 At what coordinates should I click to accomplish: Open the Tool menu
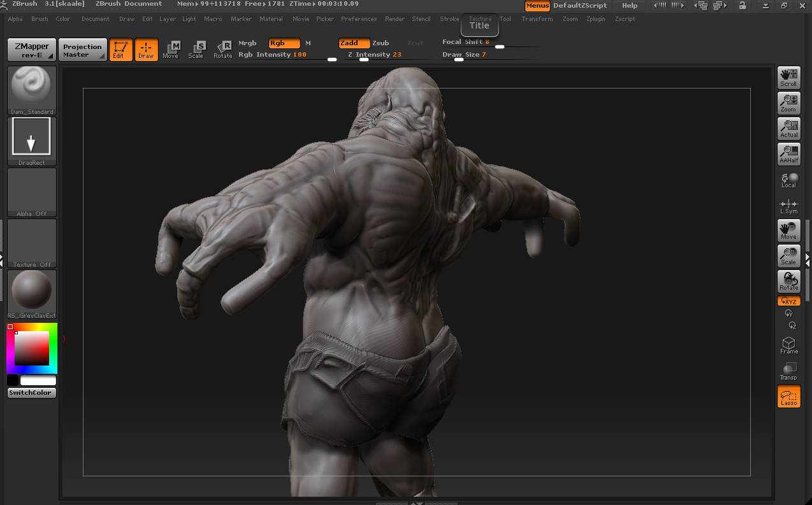point(505,19)
